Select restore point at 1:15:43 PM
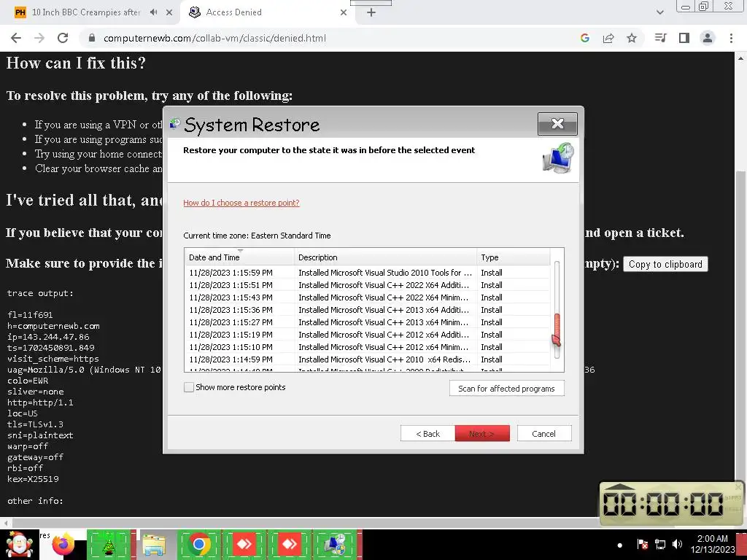747x560 pixels. (368, 297)
